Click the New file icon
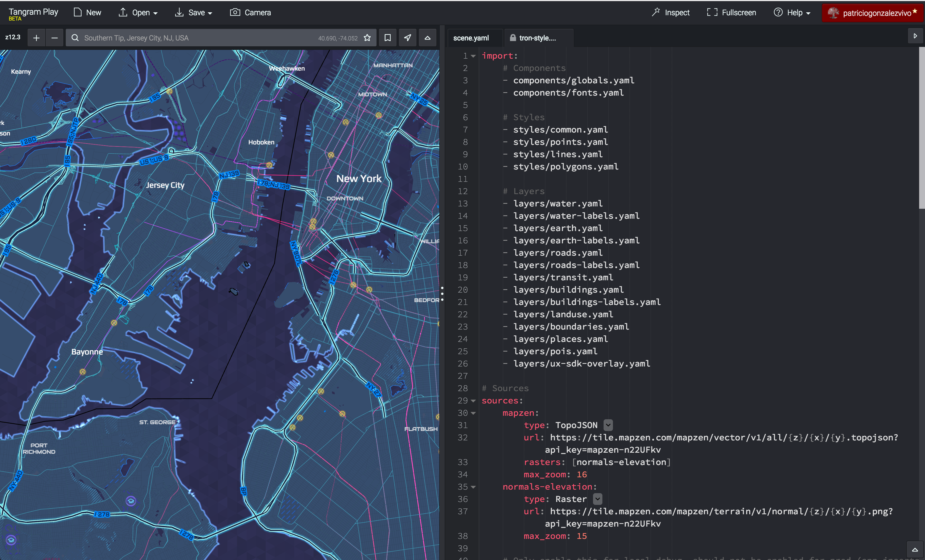The image size is (925, 560). (78, 12)
